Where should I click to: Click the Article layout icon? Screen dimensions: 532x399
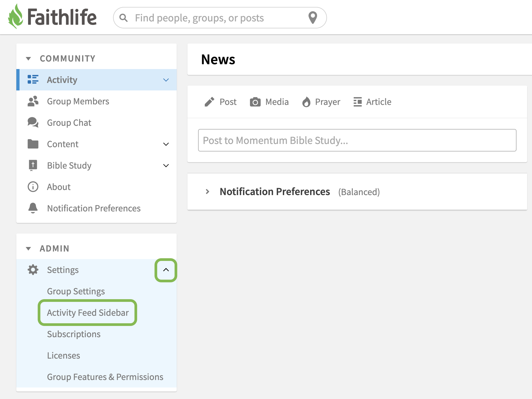coord(357,102)
